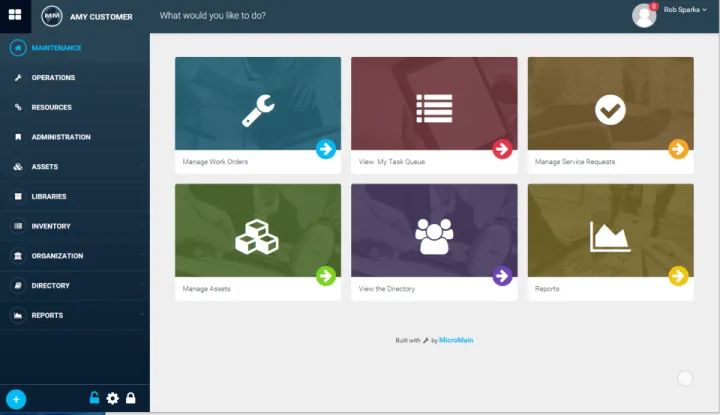Click the red arrow on Task Queue tile

(x=502, y=149)
